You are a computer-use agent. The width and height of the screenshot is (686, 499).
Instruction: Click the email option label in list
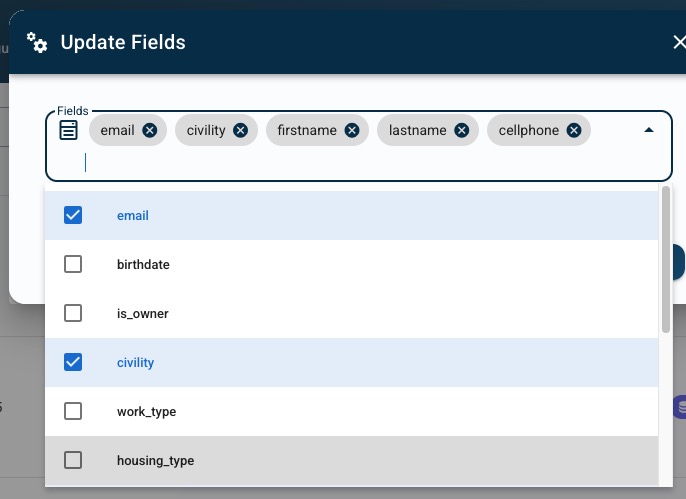[x=133, y=216]
